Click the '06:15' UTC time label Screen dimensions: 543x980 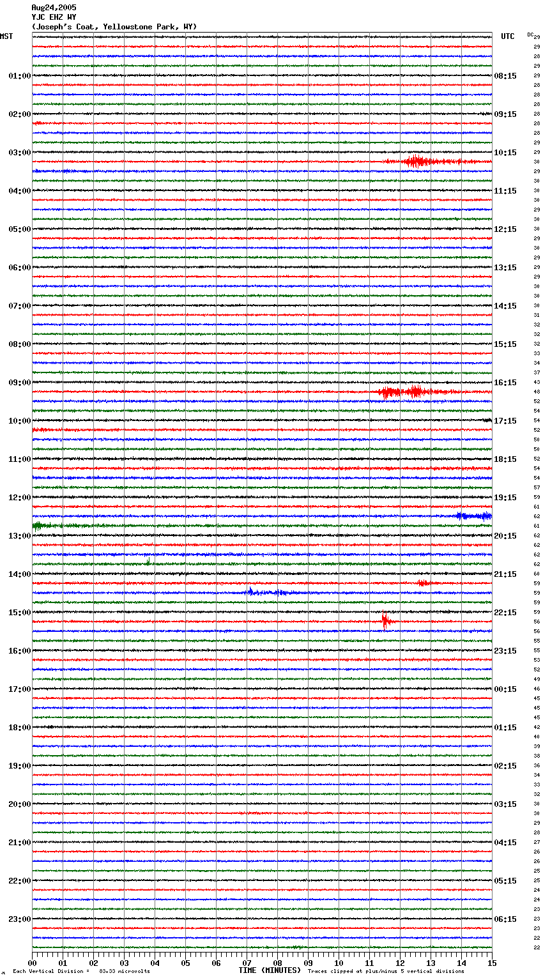click(x=505, y=919)
